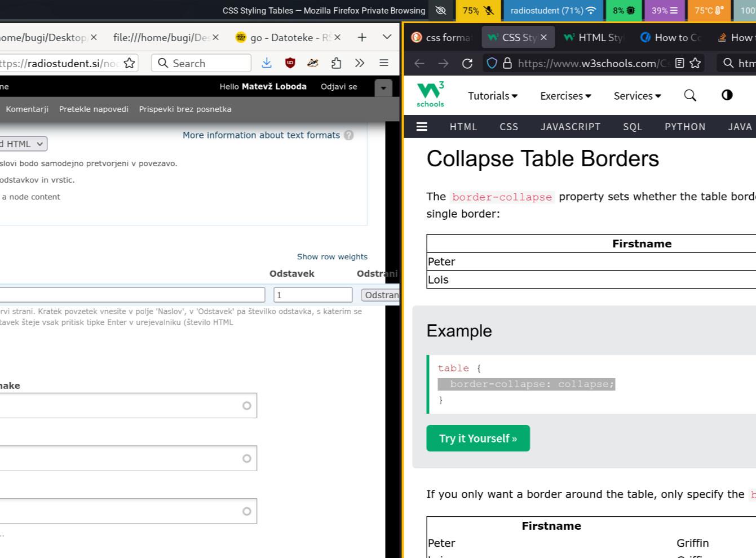Screen dimensions: 756x558
Task: Bookmark radiostudent.si page with star icon
Action: [129, 63]
